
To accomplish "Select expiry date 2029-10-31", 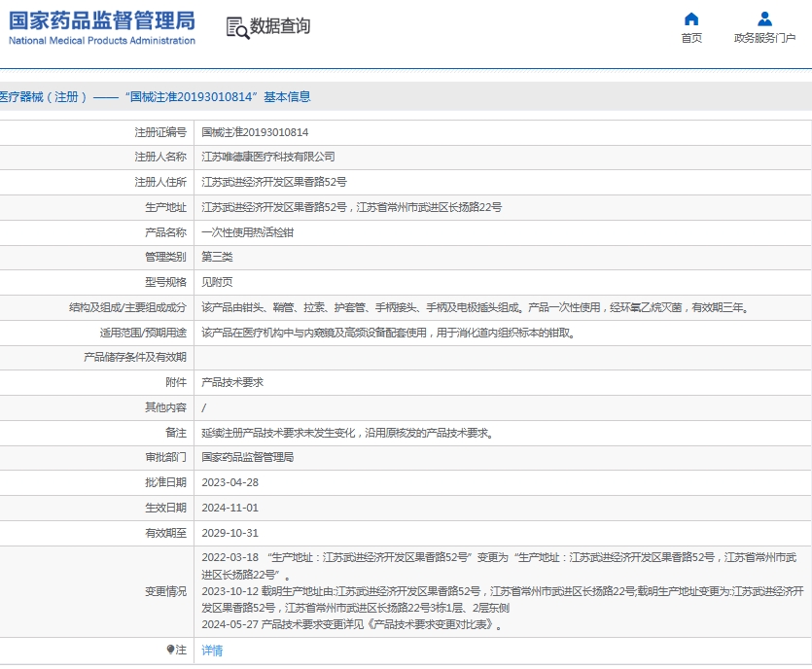I will [229, 533].
